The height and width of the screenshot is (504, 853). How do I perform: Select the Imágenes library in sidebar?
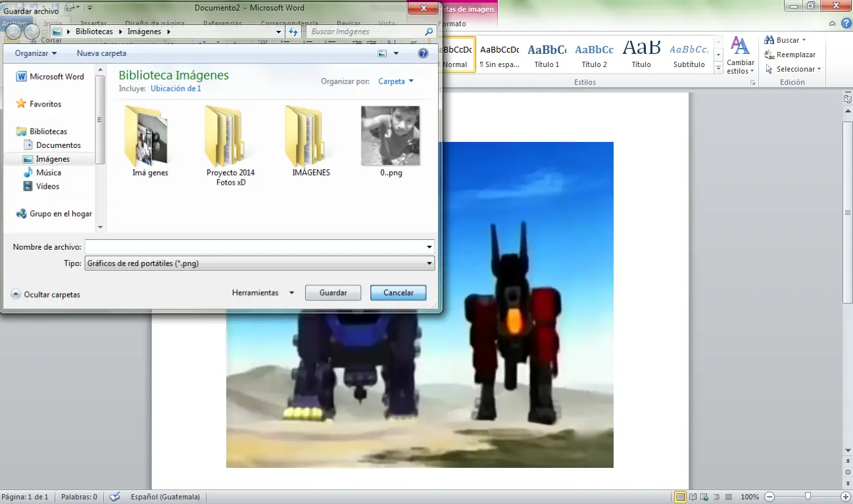pos(46,159)
